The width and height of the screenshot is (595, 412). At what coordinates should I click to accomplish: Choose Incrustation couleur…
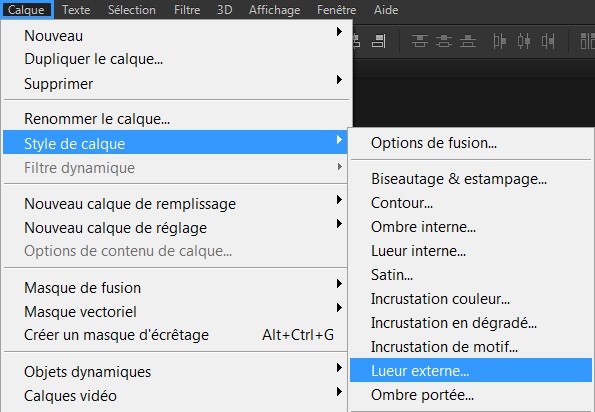471,299
